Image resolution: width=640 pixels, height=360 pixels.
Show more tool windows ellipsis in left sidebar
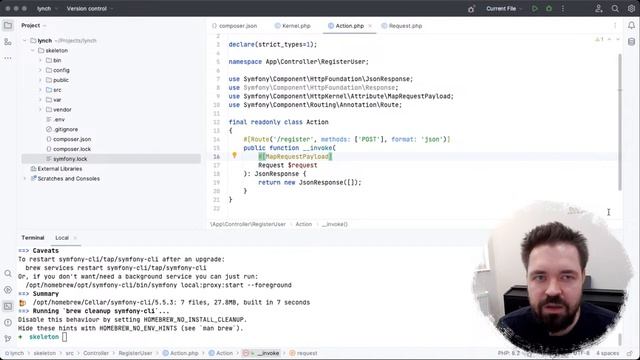point(8,58)
